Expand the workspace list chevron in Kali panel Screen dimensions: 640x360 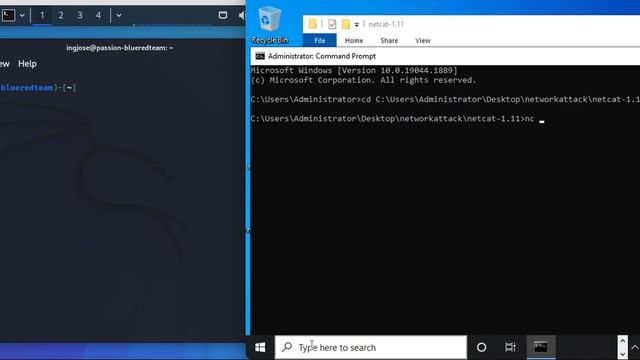tap(118, 16)
